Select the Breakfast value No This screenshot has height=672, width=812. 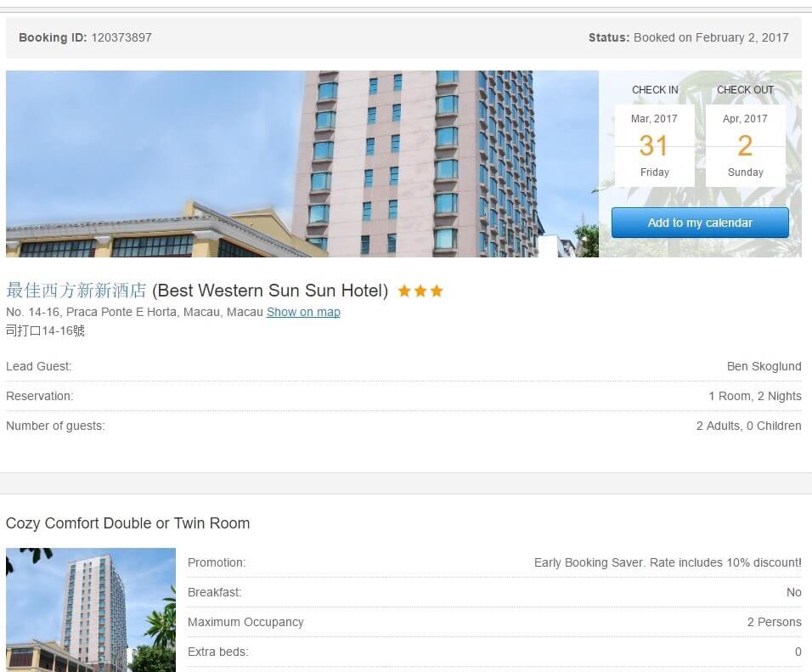pos(794,592)
